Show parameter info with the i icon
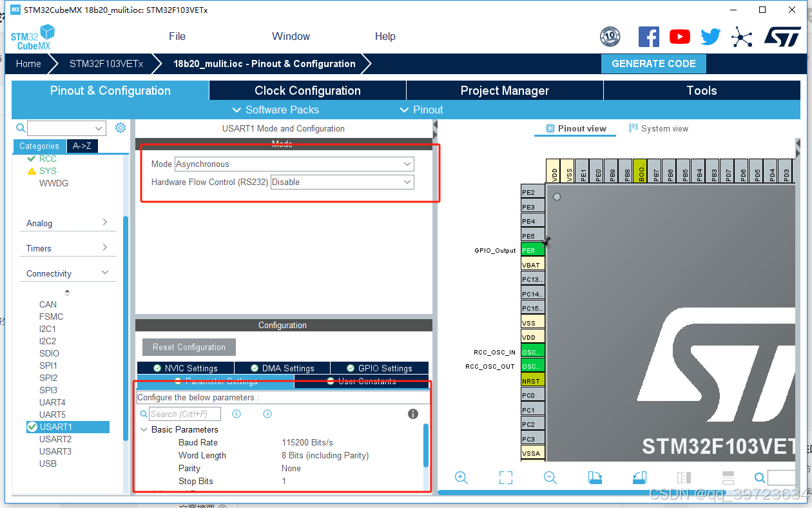This screenshot has width=812, height=508. 413,414
